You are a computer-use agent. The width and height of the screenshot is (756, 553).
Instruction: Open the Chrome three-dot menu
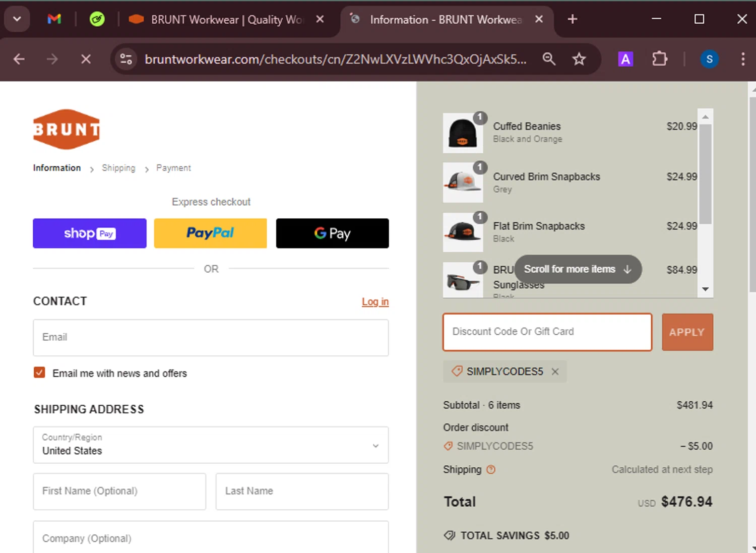(x=743, y=59)
